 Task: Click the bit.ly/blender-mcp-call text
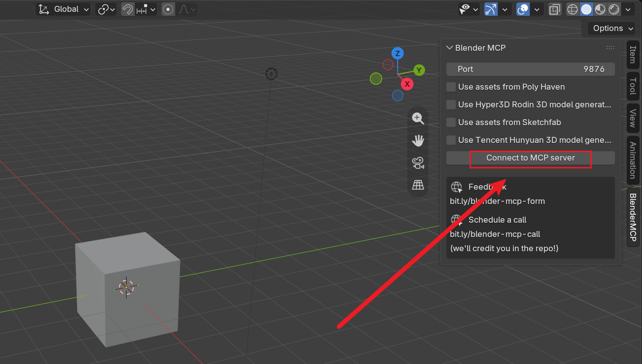point(495,234)
